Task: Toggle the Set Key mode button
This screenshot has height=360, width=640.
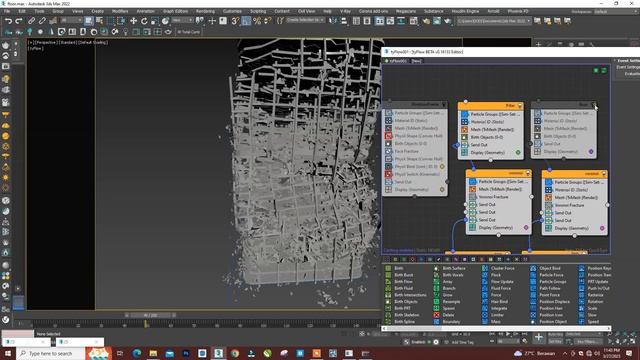Action: click(x=555, y=341)
